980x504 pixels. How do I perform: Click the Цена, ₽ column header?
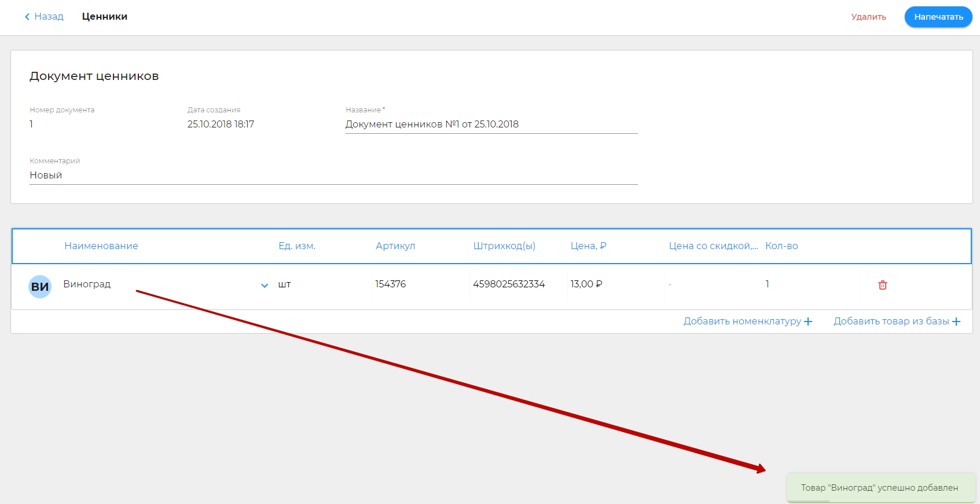click(589, 246)
